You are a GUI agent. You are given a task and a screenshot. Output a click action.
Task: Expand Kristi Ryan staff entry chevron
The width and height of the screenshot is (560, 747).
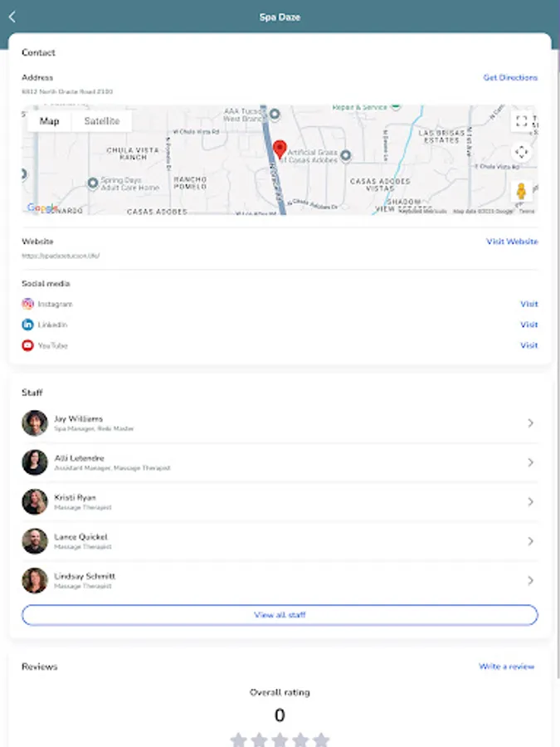530,501
